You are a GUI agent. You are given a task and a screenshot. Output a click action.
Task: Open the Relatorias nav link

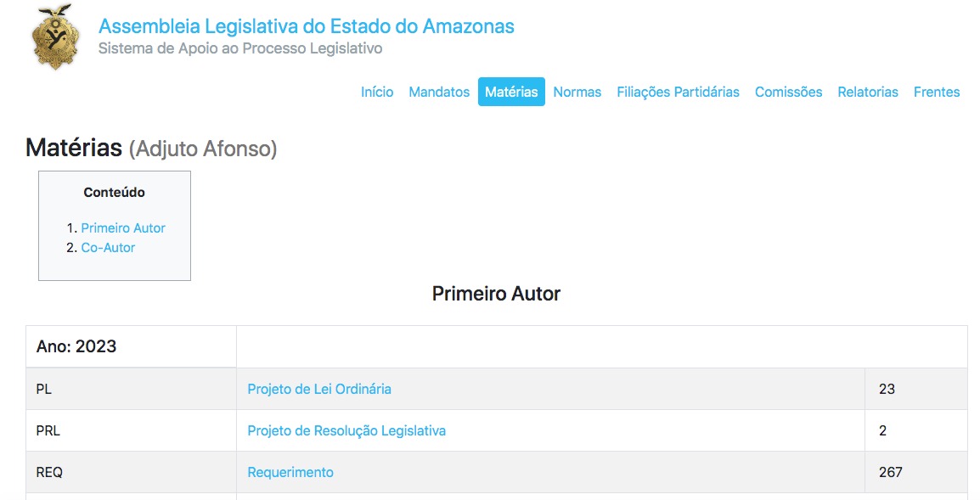(868, 92)
